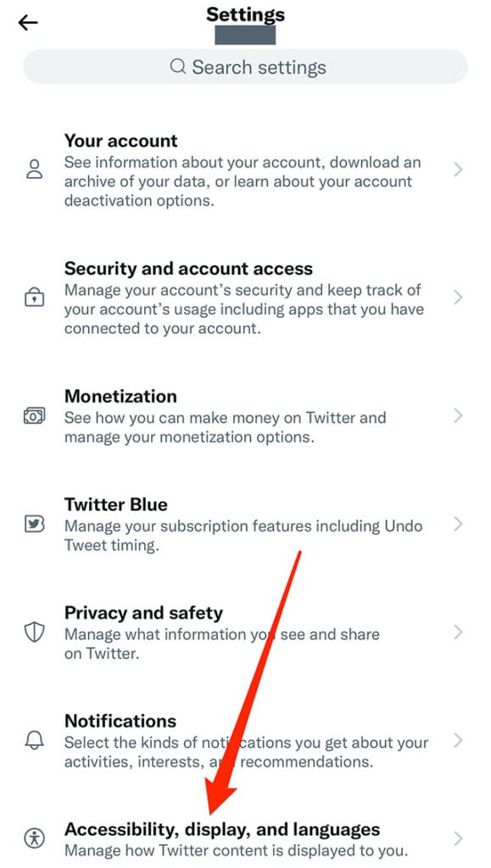The width and height of the screenshot is (491, 868).
Task: Expand Your account chevron
Action: coord(458,170)
